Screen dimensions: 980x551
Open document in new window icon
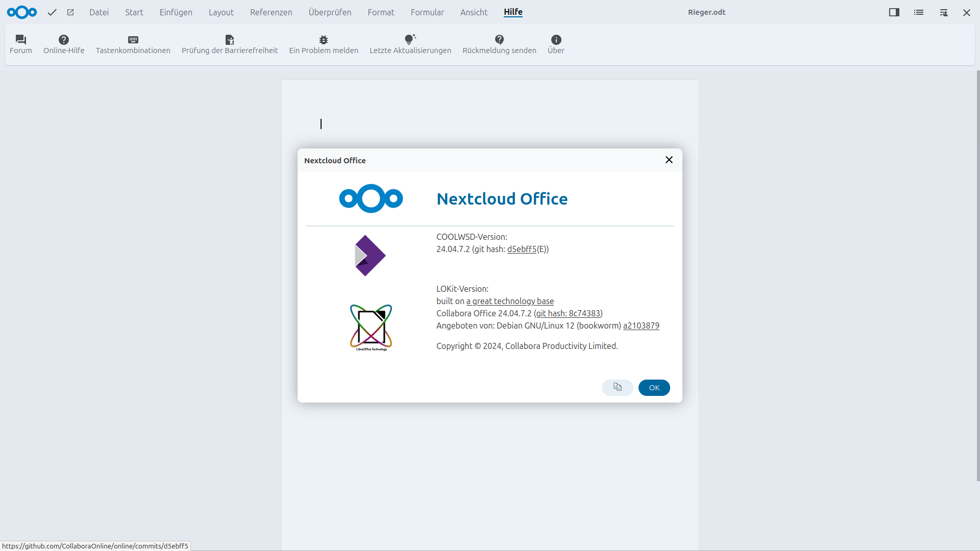click(70, 12)
